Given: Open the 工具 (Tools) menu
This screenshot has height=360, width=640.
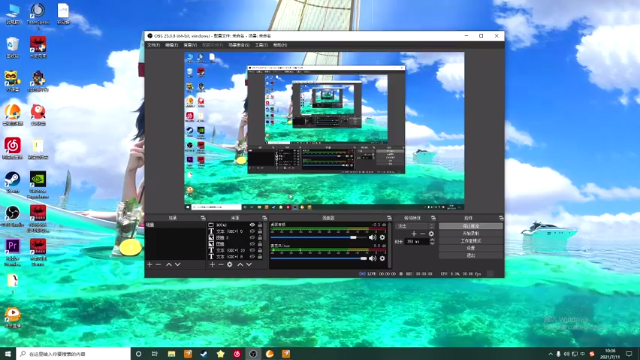Looking at the screenshot, I should point(261,45).
